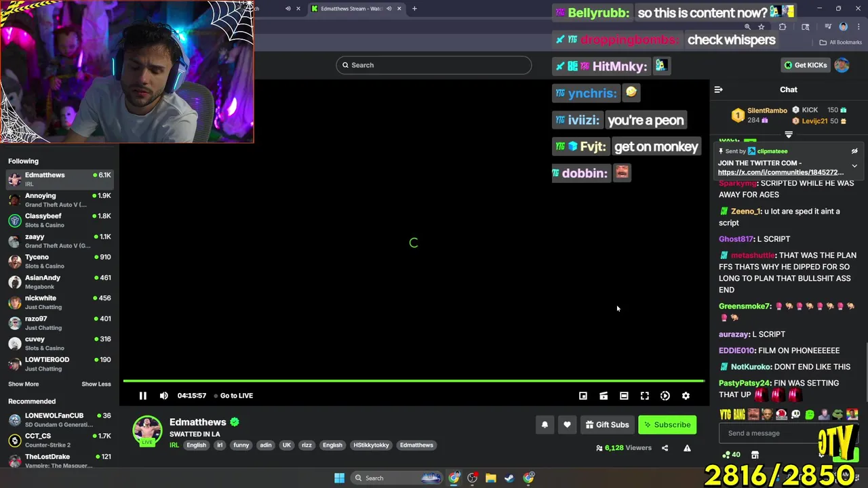The height and width of the screenshot is (488, 868).
Task: Share the stream via share icon
Action: click(x=665, y=448)
